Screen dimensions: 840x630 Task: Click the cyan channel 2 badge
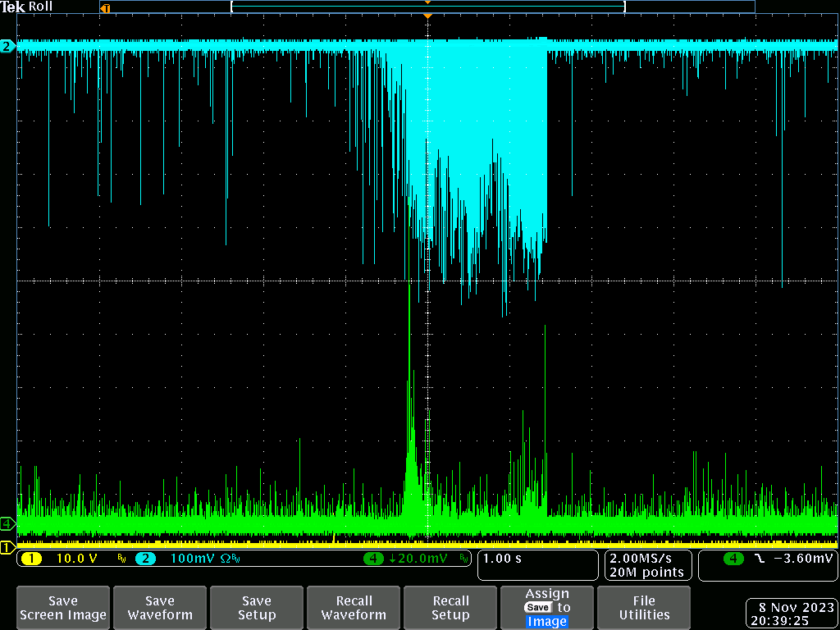(x=144, y=559)
